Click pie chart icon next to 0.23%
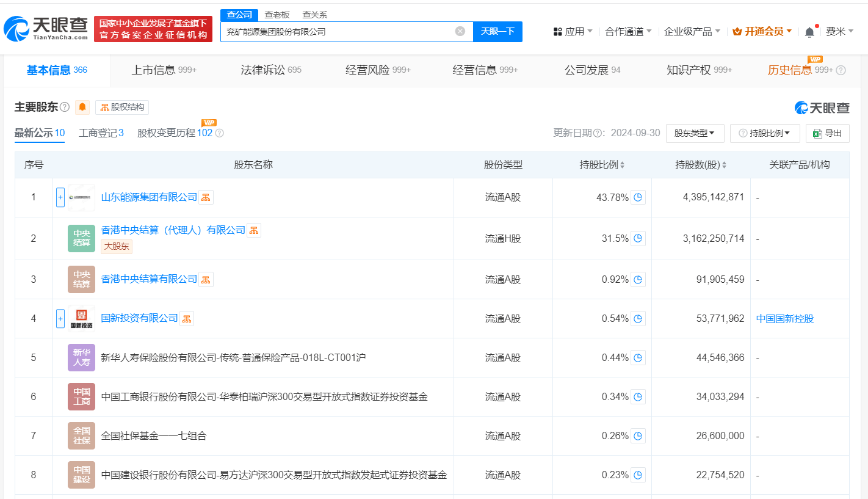The width and height of the screenshot is (868, 499). coord(638,475)
